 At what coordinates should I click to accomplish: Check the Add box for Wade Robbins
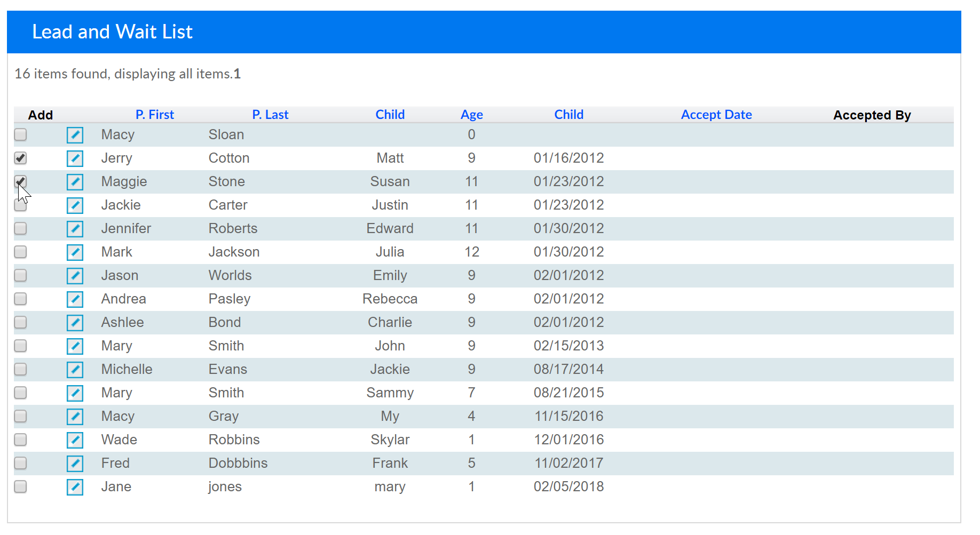coord(20,440)
